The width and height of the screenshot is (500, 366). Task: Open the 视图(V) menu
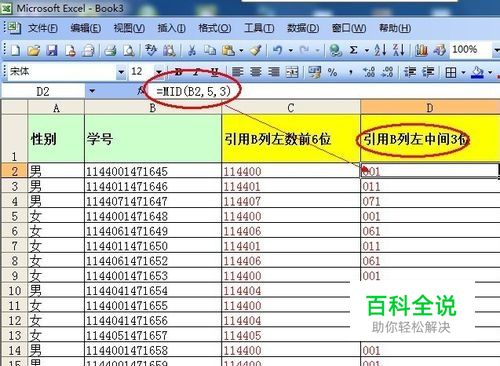pos(129,28)
